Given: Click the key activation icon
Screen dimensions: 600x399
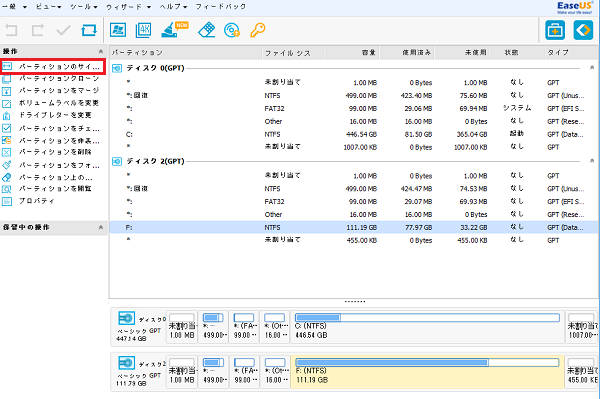Looking at the screenshot, I should point(258,30).
